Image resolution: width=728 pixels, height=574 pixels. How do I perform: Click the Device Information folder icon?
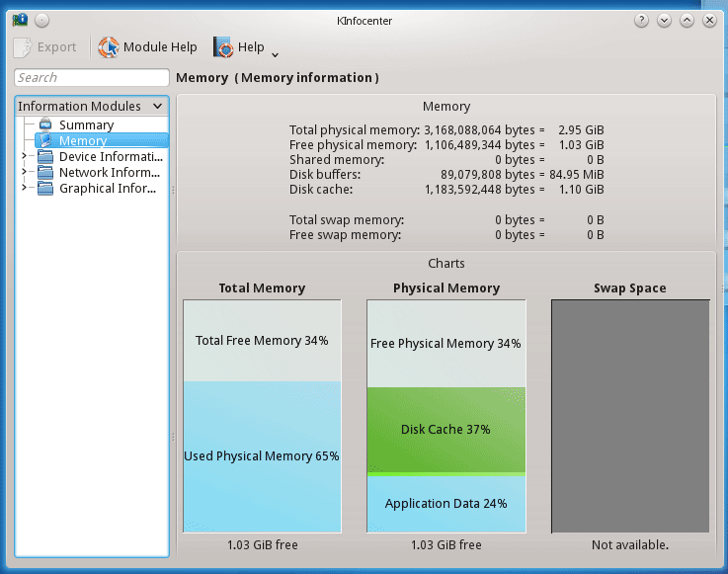45,156
